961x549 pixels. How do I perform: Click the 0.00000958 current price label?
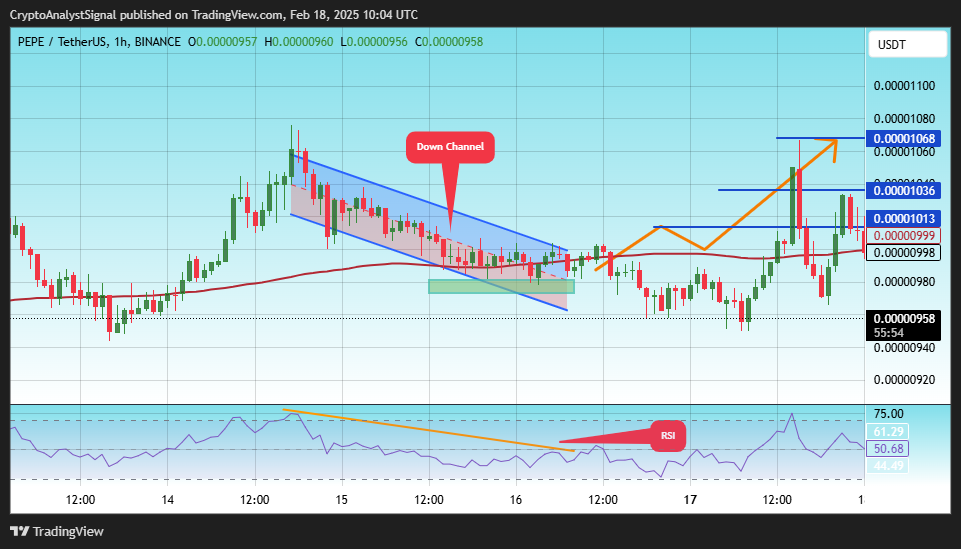[x=904, y=319]
